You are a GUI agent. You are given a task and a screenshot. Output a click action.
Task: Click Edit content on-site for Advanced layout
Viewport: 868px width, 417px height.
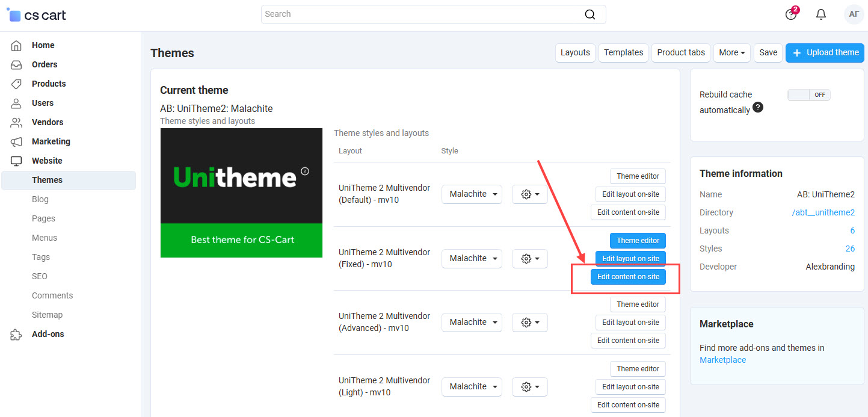click(x=628, y=341)
